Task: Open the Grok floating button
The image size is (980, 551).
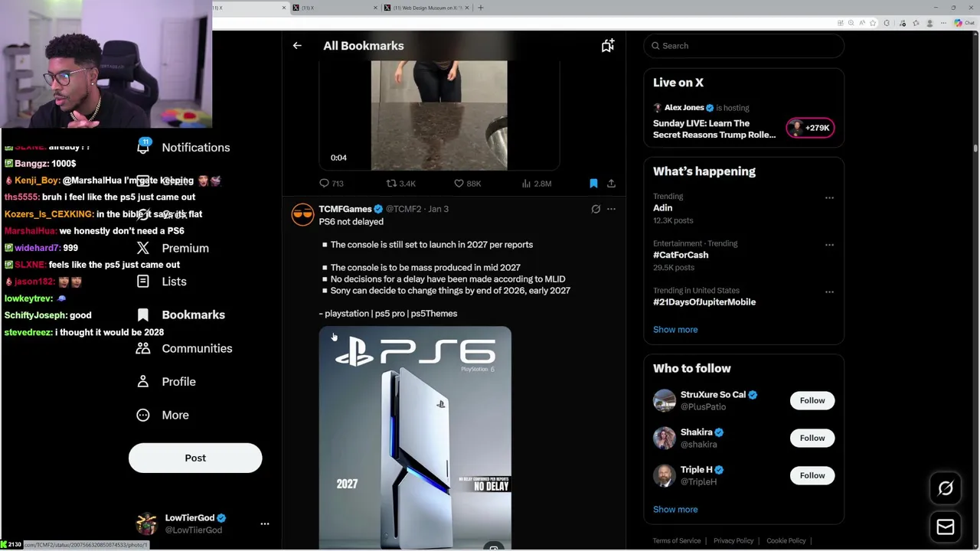Action: pos(946,488)
